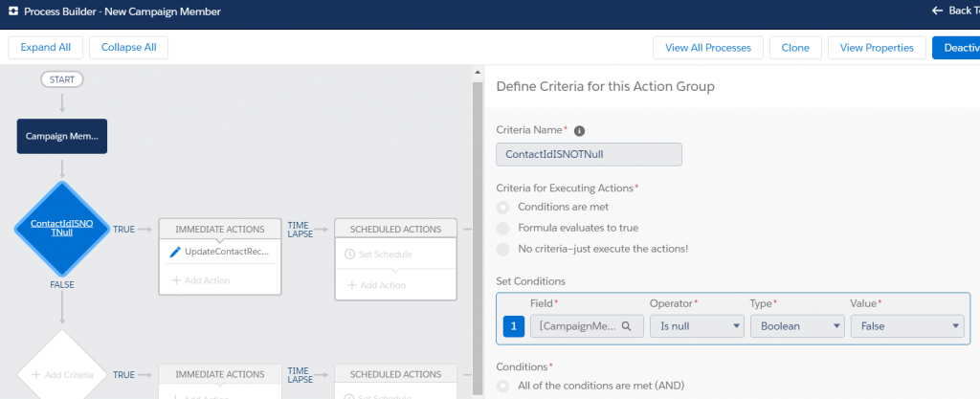980x399 pixels.
Task: Open the Value dropdown showing False
Action: (x=905, y=326)
